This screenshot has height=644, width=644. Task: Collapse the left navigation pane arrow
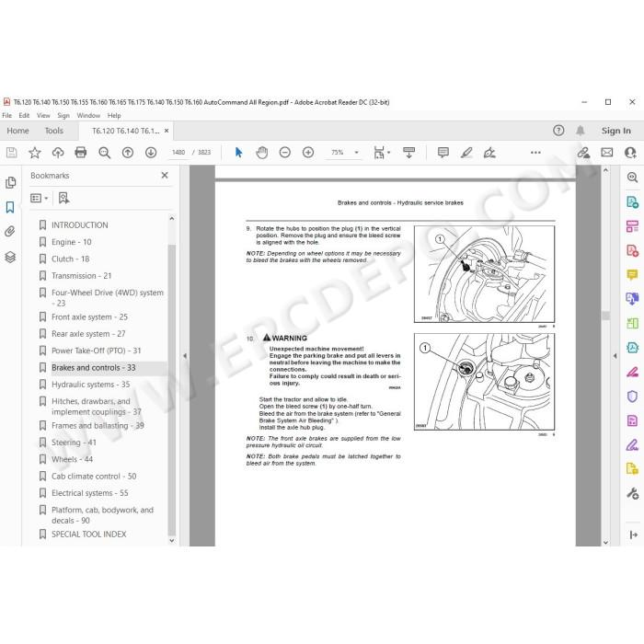[x=185, y=356]
